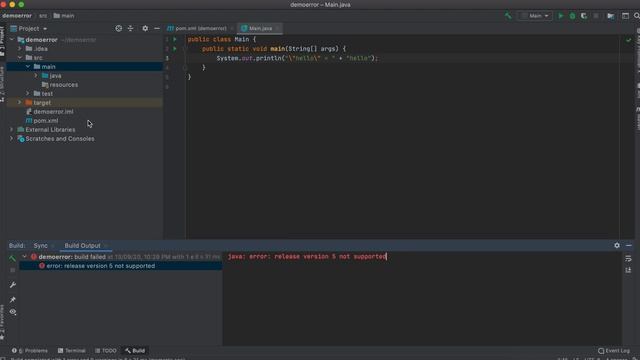Pin the build tab with the pin icon

(x=13, y=299)
